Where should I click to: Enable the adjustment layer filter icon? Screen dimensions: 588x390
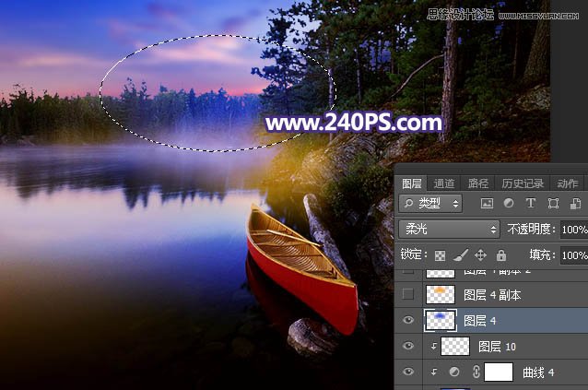pos(509,203)
